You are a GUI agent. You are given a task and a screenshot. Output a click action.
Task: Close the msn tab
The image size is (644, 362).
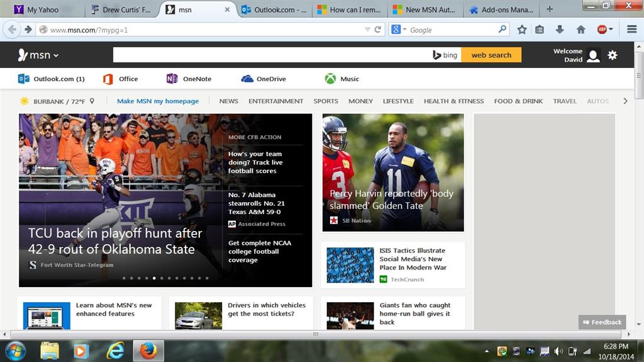point(227,9)
